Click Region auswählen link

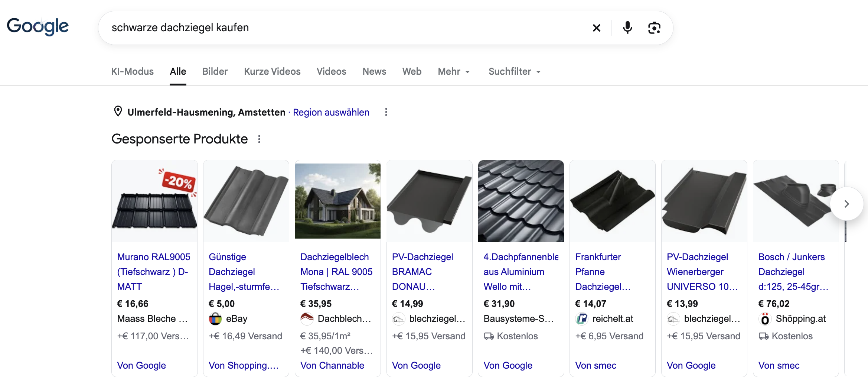click(331, 112)
